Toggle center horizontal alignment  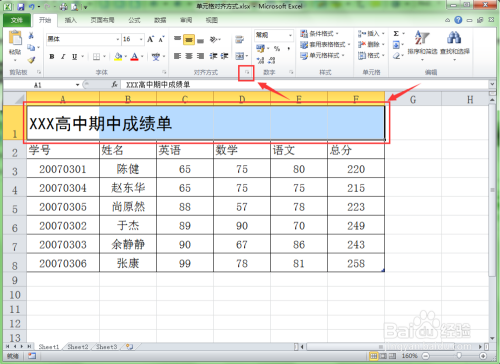pos(189,56)
